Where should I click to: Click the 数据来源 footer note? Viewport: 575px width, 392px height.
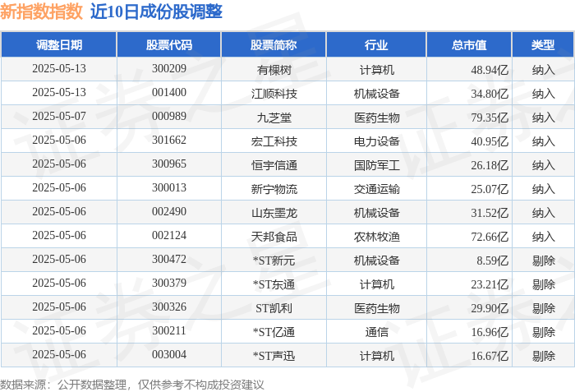[x=132, y=385]
